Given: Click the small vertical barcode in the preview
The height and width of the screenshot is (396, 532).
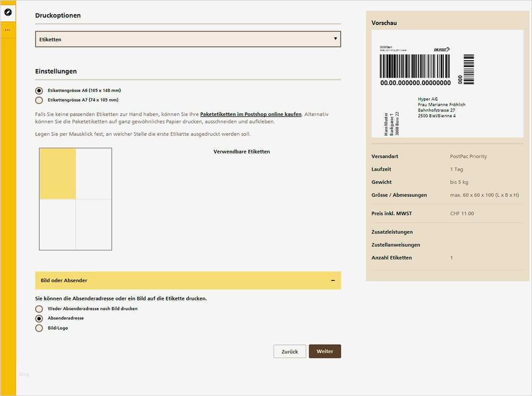Looking at the screenshot, I should pyautogui.click(x=469, y=69).
